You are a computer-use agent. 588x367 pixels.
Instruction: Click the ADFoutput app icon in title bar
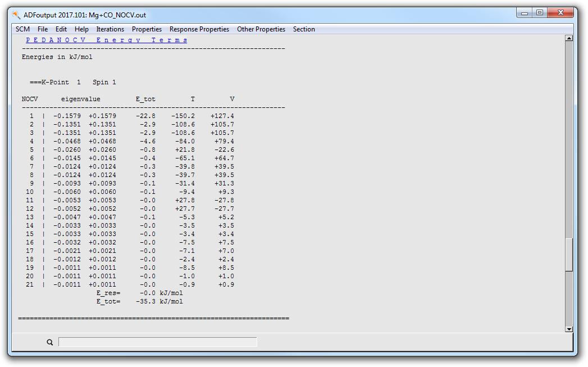(x=16, y=15)
